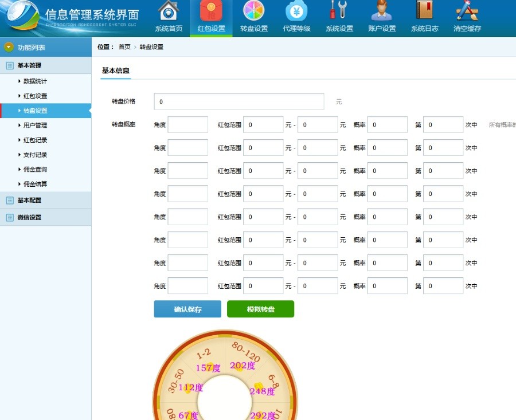The image size is (516, 420).
Task: Open 佣金结算 in the sidebar
Action: tap(35, 184)
